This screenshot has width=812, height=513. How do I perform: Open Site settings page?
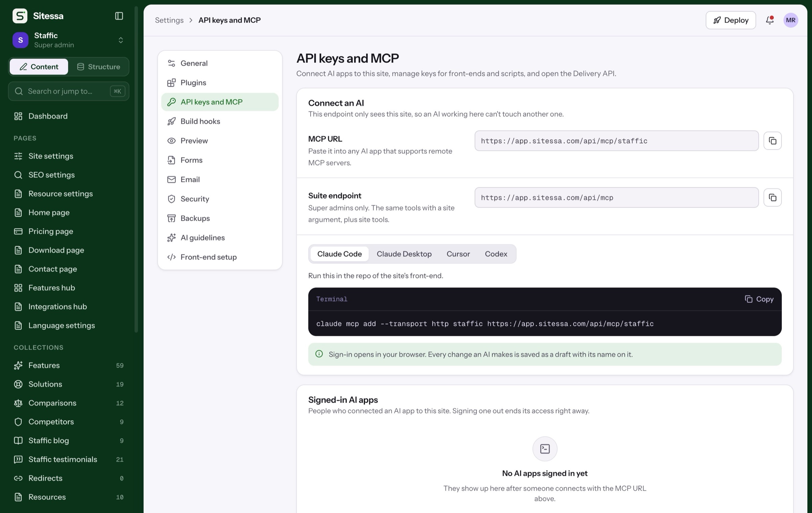coord(69,156)
